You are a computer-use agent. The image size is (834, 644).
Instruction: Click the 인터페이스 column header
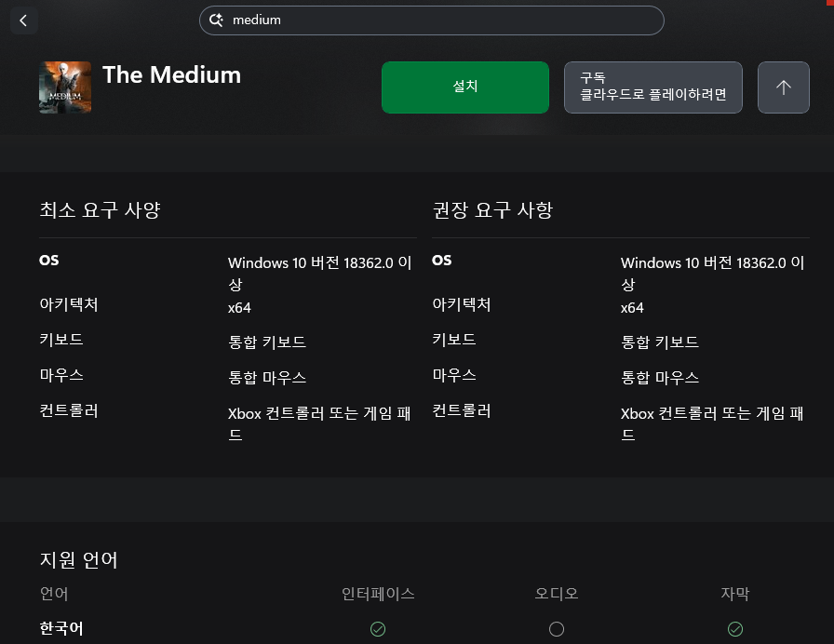pyautogui.click(x=378, y=594)
